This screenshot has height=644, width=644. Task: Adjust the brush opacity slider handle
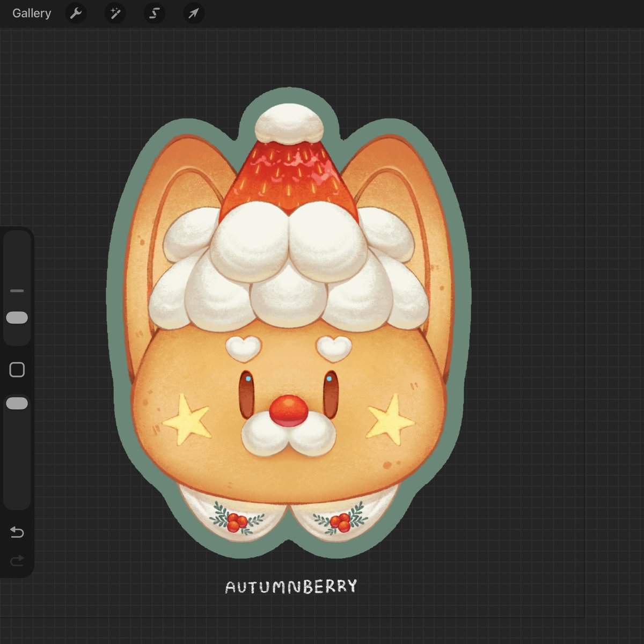point(17,404)
